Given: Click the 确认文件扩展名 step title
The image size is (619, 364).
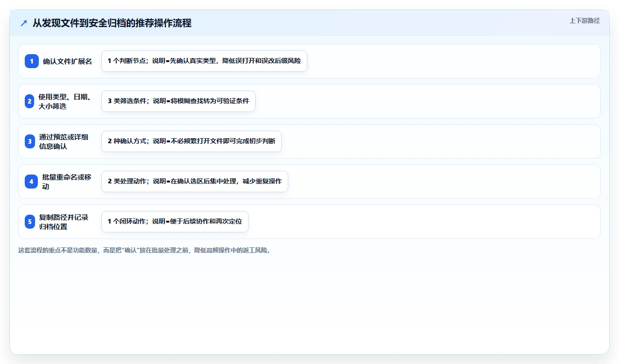Looking at the screenshot, I should [68, 61].
